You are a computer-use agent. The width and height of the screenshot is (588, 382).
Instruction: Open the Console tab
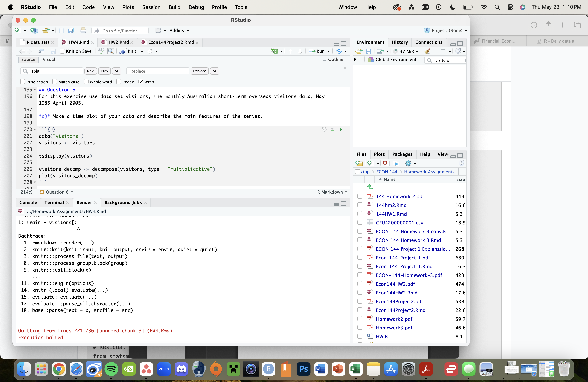coord(28,202)
